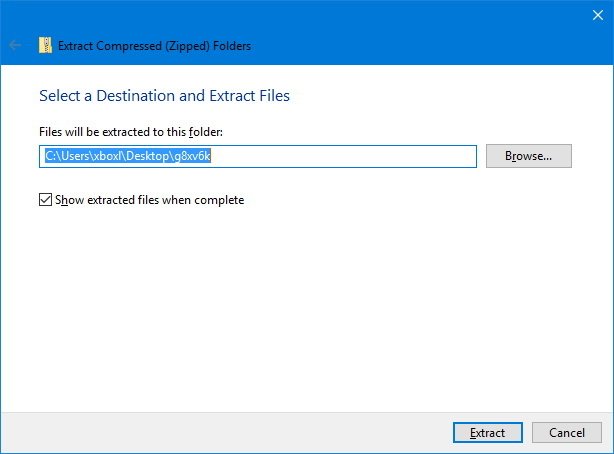This screenshot has width=614, height=454.
Task: Click the zipped folder icon in the title bar
Action: (45, 45)
